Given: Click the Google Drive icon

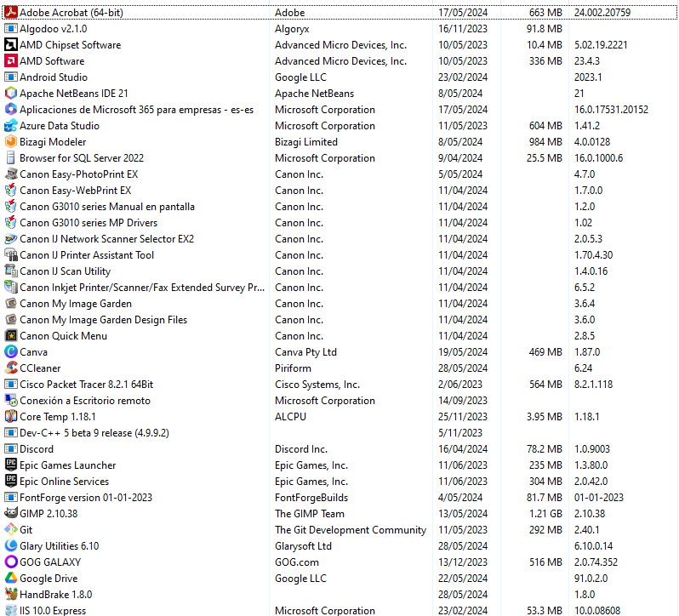Looking at the screenshot, I should click(x=11, y=578).
